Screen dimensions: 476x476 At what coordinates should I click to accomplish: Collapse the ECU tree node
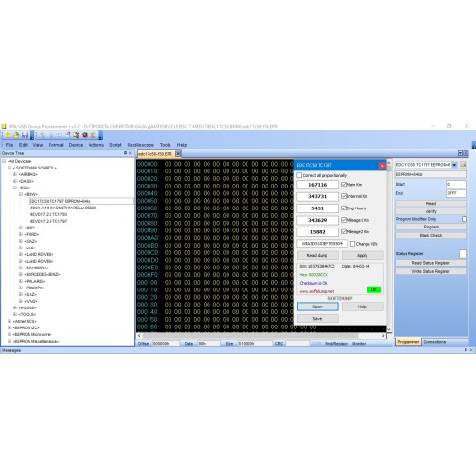point(15,188)
